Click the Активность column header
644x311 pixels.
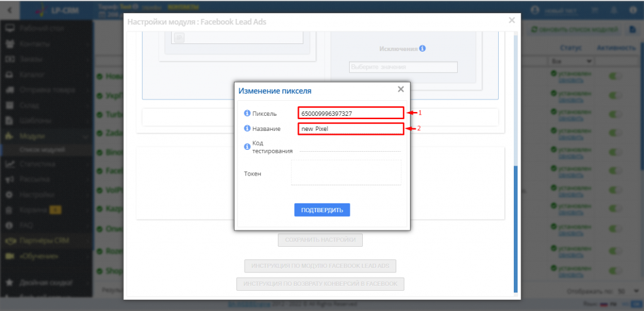616,48
